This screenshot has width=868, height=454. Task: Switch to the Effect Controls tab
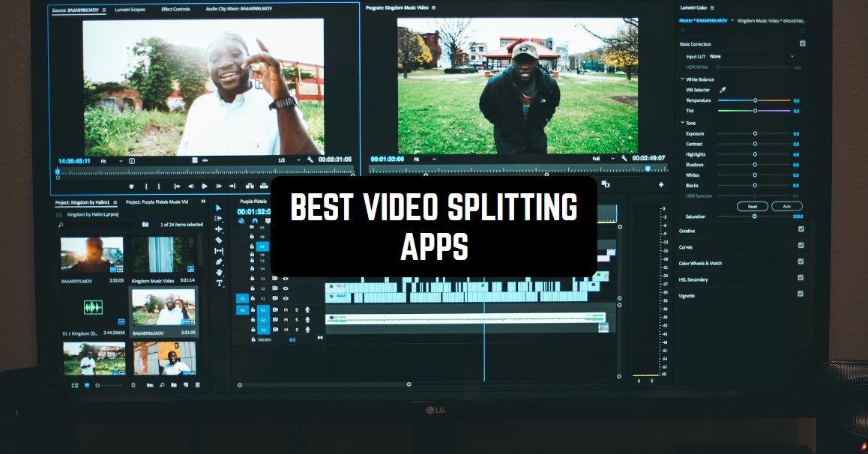tap(175, 10)
